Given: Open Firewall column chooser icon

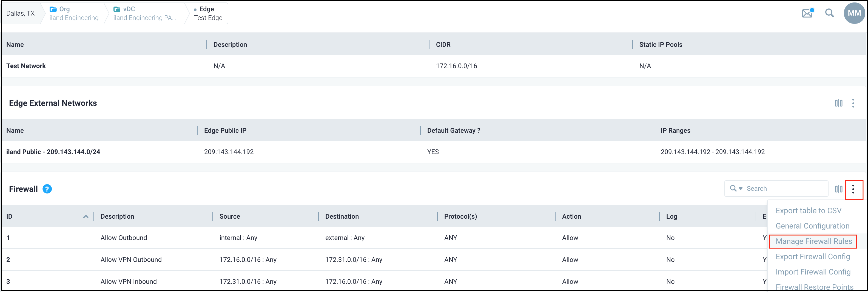Looking at the screenshot, I should 838,189.
